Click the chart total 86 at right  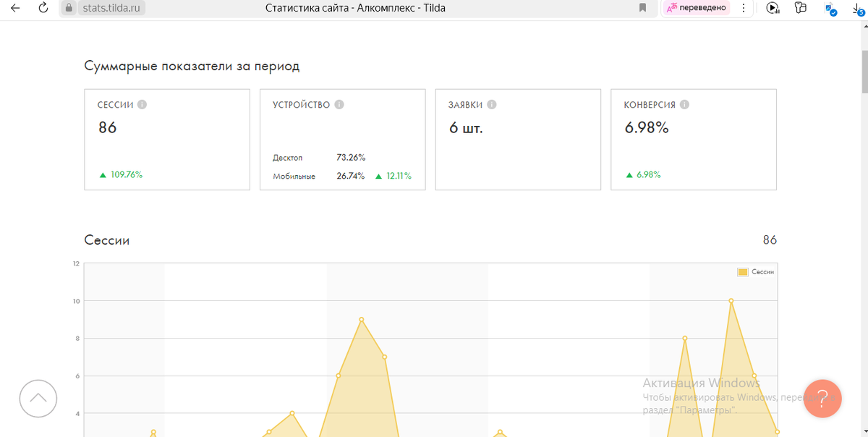pos(770,240)
